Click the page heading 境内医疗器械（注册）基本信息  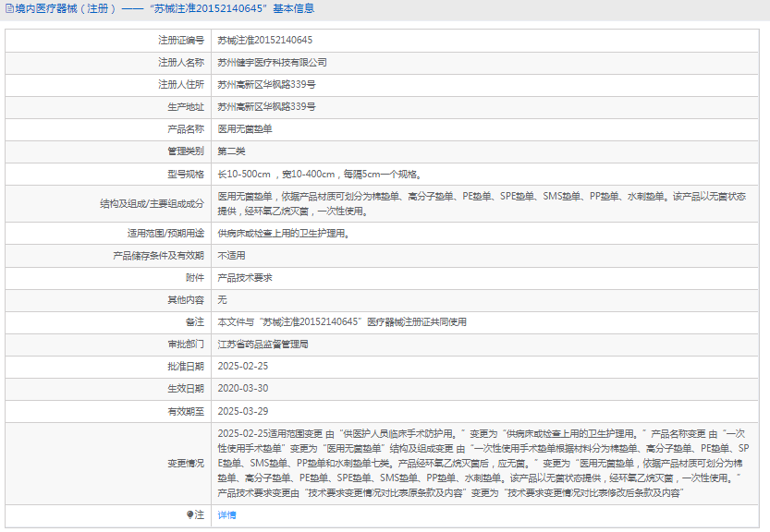165,8
